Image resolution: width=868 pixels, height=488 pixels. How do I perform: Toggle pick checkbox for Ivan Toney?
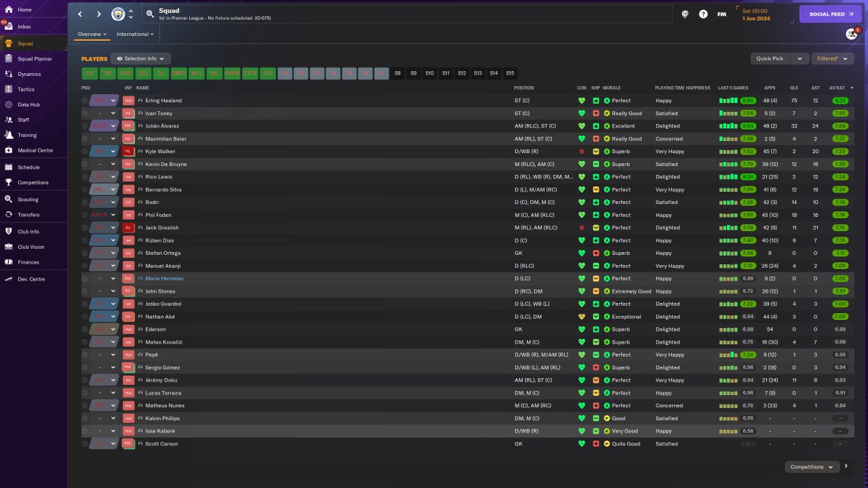pyautogui.click(x=85, y=113)
